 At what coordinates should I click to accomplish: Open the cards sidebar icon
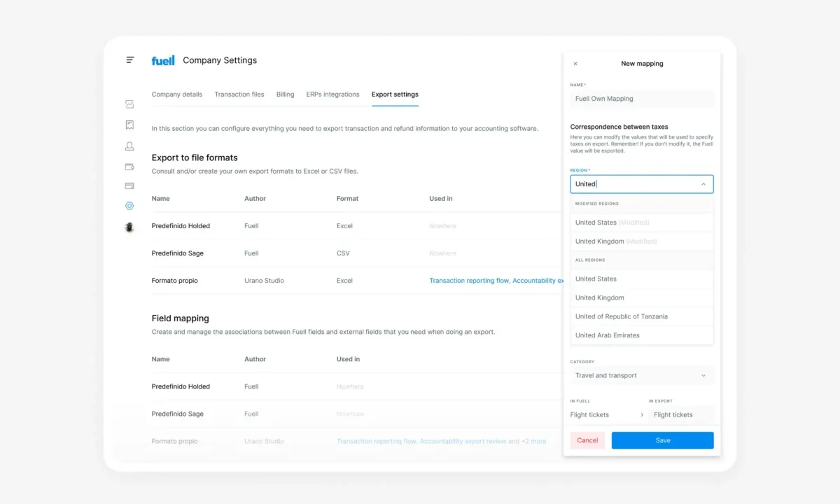129,186
